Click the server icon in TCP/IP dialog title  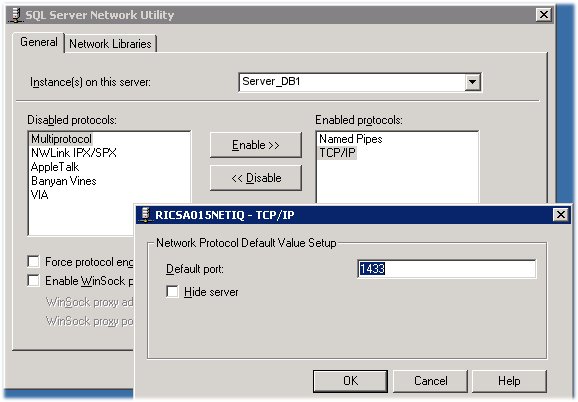coord(146,215)
